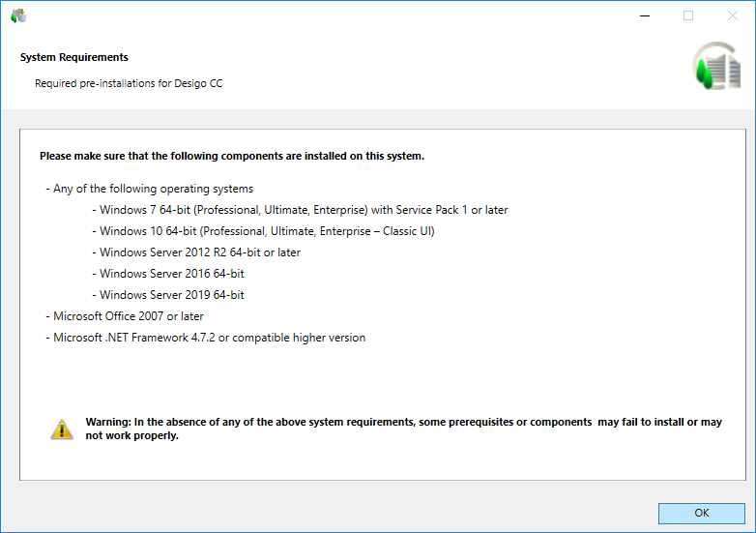Minimize the installer window
Viewport: 756px width, 533px height.
(644, 15)
